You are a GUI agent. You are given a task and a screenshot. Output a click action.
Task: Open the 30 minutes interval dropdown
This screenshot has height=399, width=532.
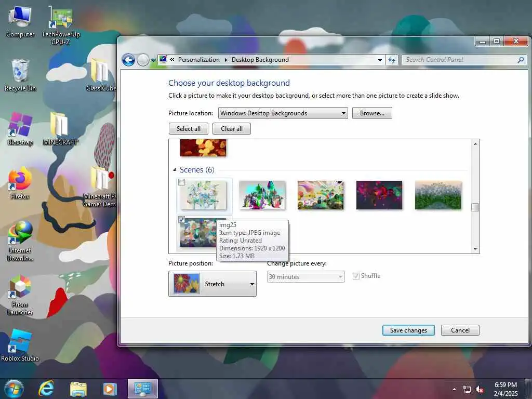tap(305, 276)
